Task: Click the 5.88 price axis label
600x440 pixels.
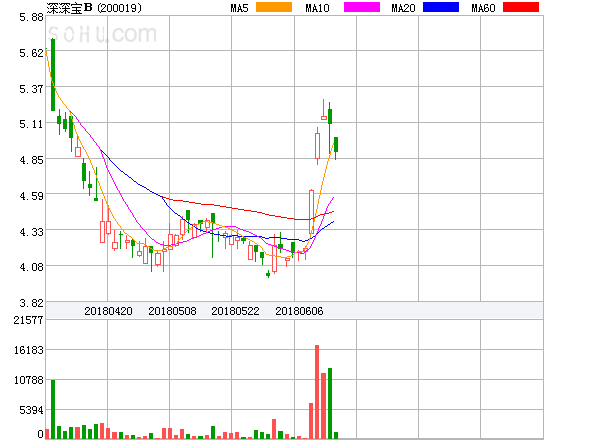Action: click(x=31, y=17)
